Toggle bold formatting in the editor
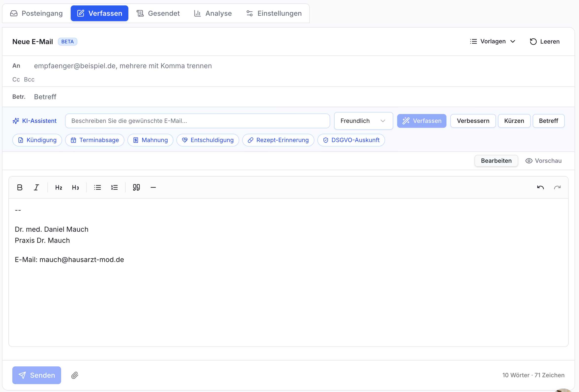The width and height of the screenshot is (579, 392). [x=20, y=187]
